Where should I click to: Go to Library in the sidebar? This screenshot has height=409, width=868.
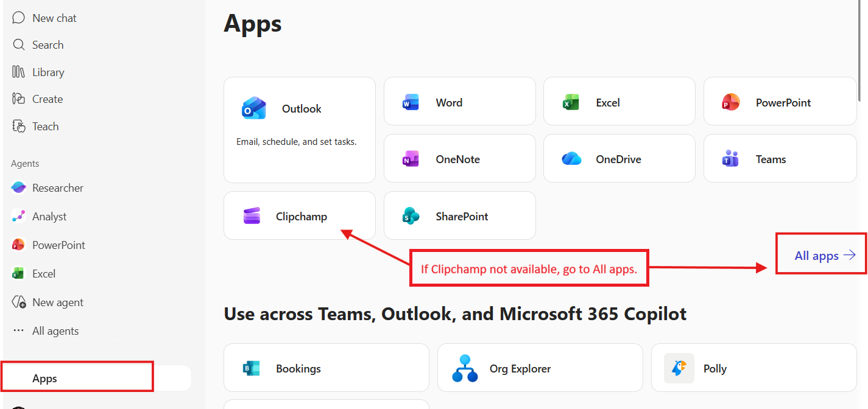(48, 72)
